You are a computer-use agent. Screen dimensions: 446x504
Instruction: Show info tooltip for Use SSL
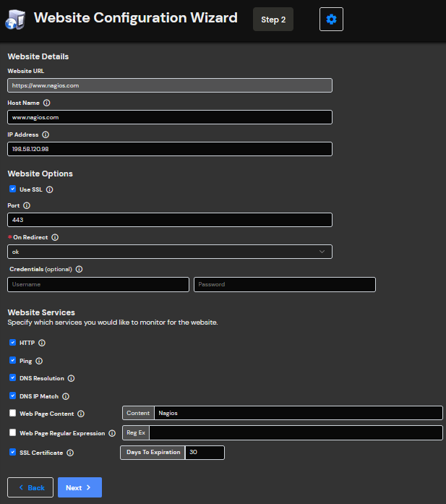tap(49, 189)
